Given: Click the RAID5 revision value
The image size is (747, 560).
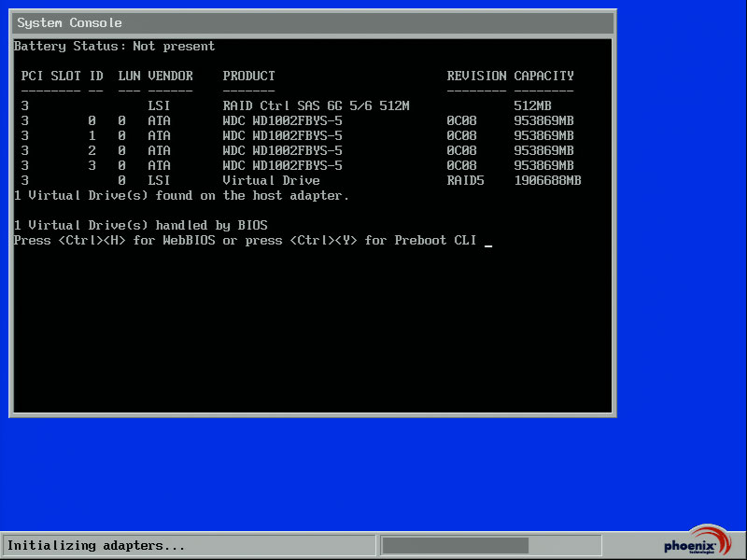Looking at the screenshot, I should tap(465, 180).
